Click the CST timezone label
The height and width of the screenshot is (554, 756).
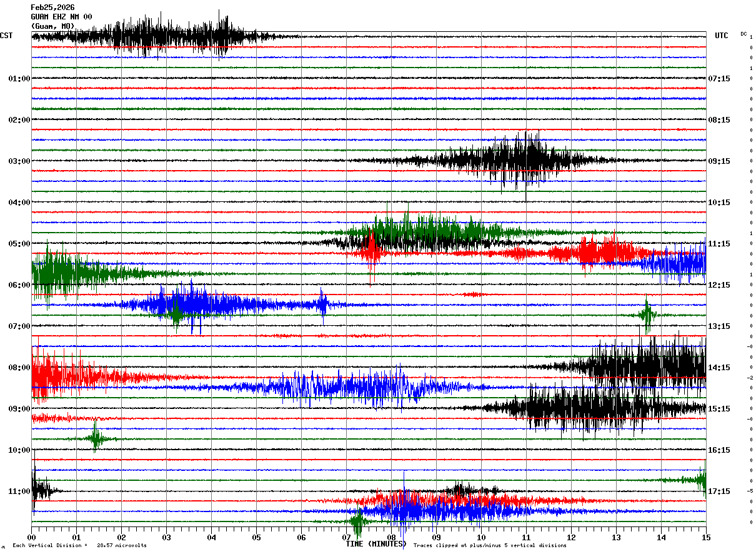(6, 36)
